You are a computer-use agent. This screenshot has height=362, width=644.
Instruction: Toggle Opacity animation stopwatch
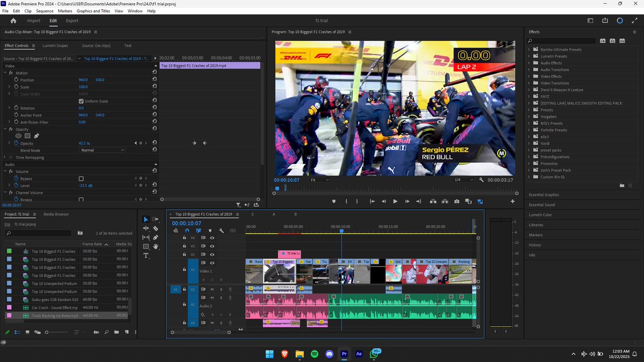coord(16,143)
